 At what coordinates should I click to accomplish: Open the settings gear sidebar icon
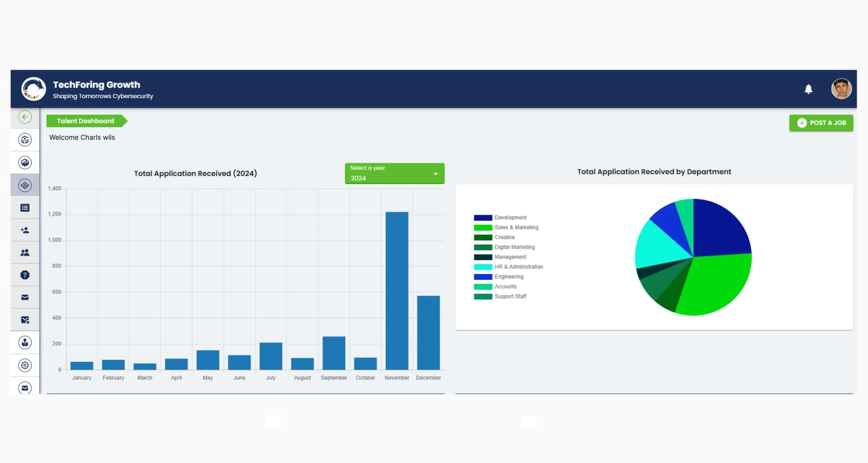tap(25, 365)
